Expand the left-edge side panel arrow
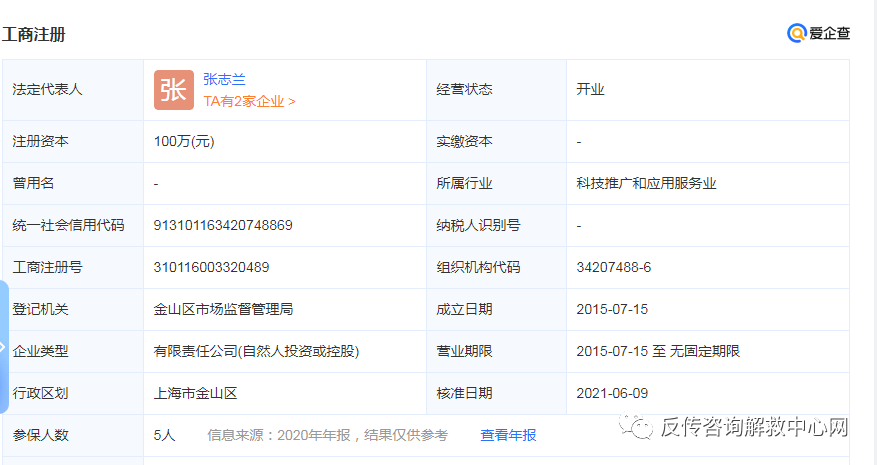 coord(3,347)
